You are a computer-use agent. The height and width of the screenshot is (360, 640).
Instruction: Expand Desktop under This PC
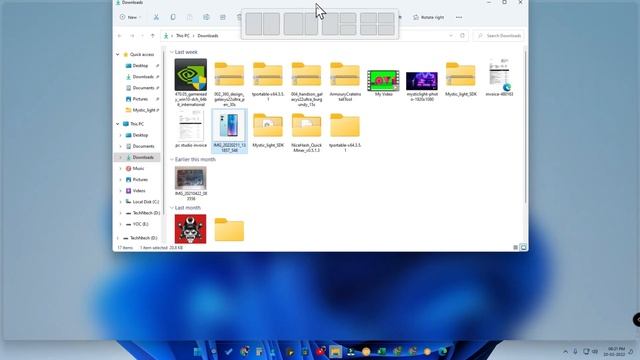coord(120,135)
